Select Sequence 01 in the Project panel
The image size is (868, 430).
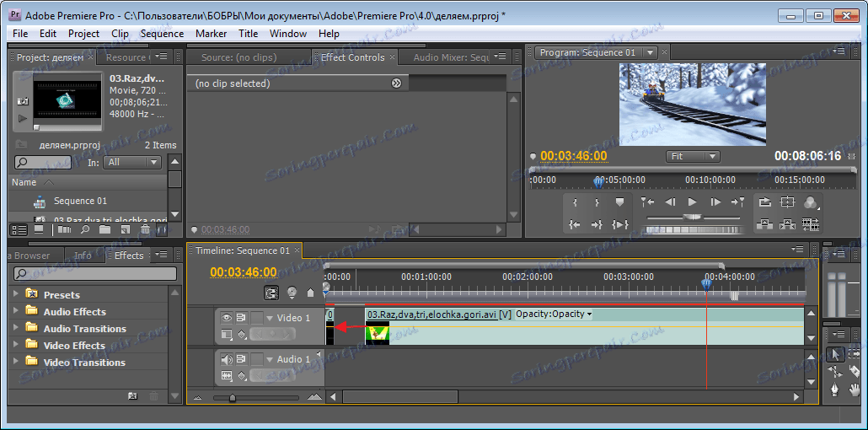point(80,201)
